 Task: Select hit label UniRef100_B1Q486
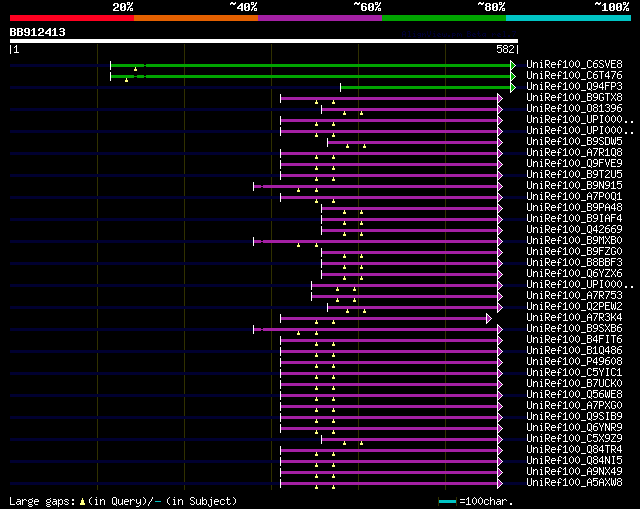pos(574,351)
